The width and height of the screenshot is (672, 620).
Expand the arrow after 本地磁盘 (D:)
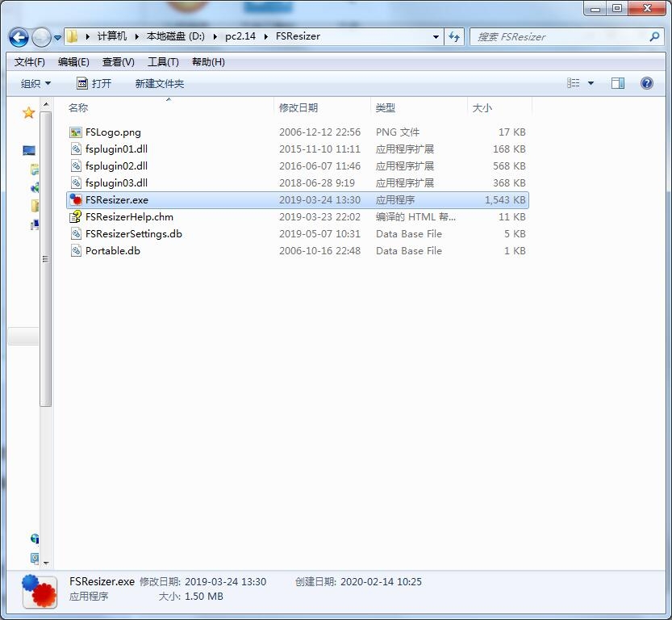click(x=215, y=37)
